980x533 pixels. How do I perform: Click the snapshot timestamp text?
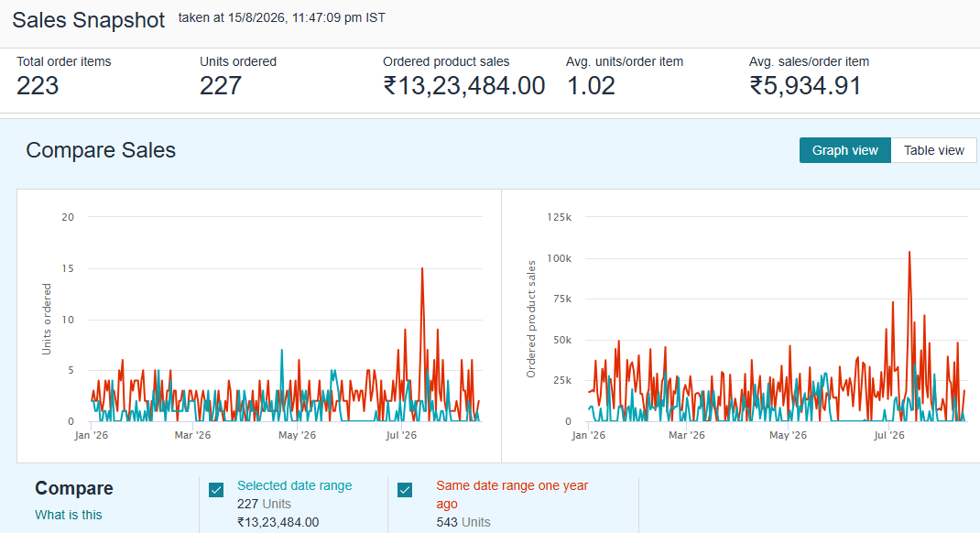click(x=282, y=17)
